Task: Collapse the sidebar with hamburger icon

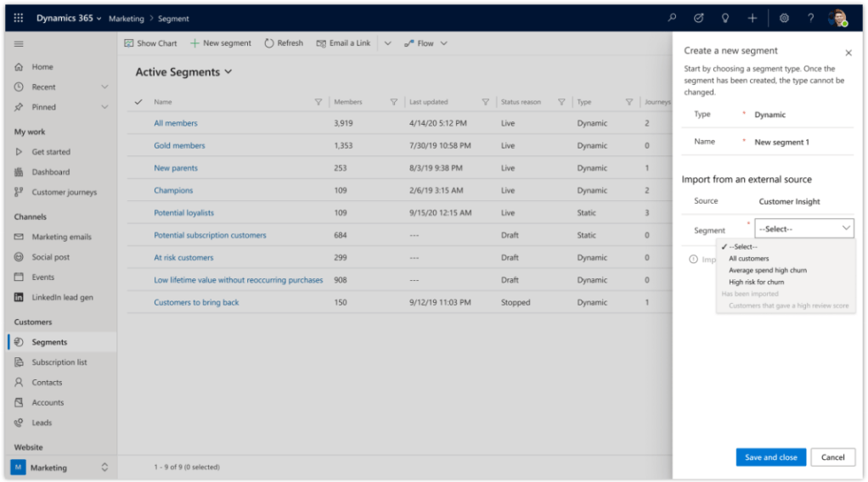Action: 19,43
